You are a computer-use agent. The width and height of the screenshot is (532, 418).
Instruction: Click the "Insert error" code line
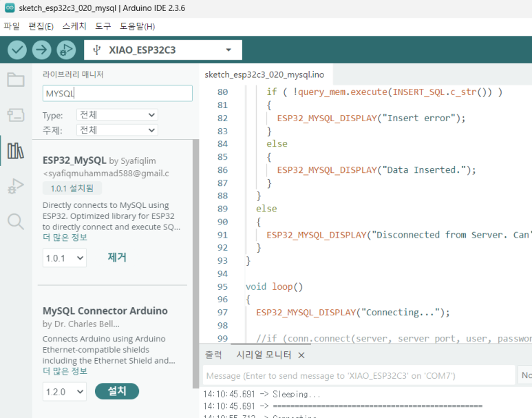click(371, 118)
